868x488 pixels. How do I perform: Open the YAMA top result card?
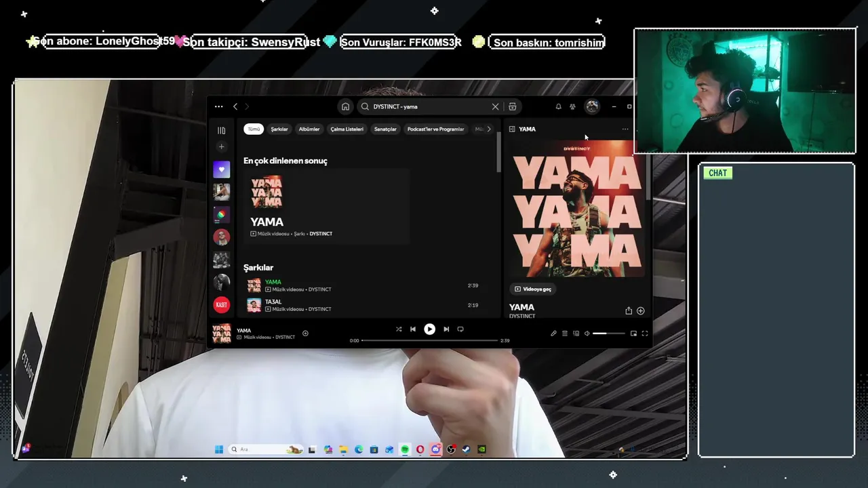326,206
